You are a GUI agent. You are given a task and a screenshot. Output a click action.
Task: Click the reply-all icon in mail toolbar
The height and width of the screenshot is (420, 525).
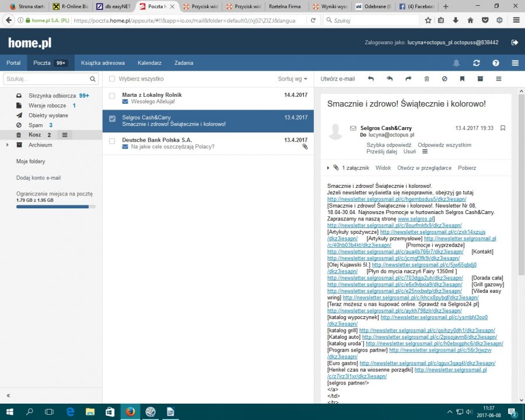pyautogui.click(x=390, y=79)
